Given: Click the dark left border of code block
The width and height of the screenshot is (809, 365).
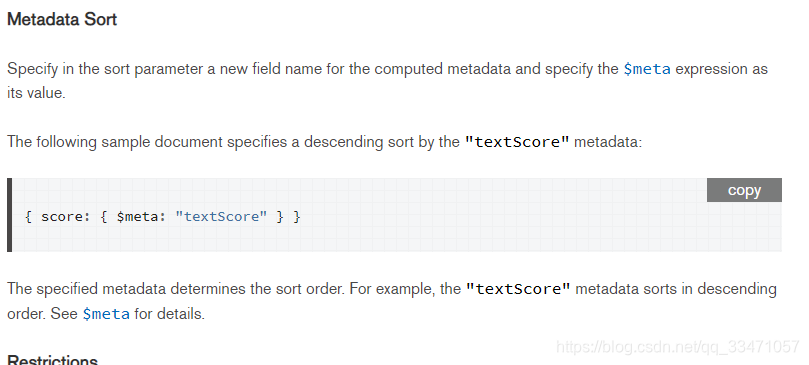Looking at the screenshot, I should [x=9, y=215].
